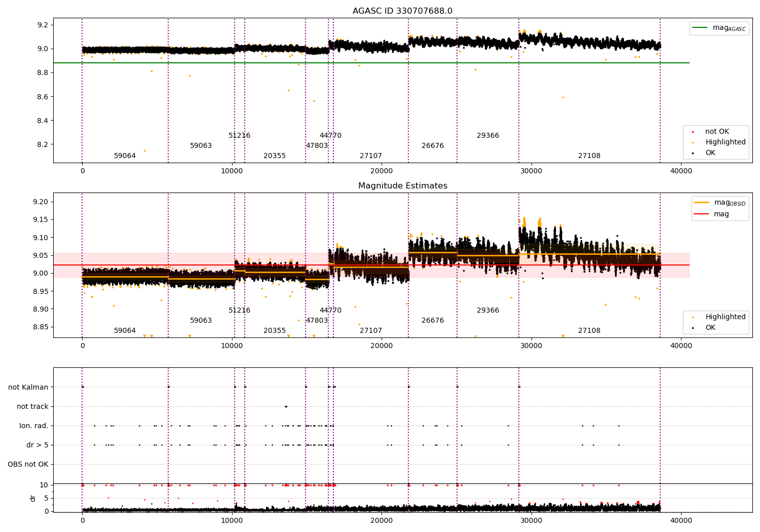
Task: Click the y-axis tick label 8.6
Action: point(43,97)
